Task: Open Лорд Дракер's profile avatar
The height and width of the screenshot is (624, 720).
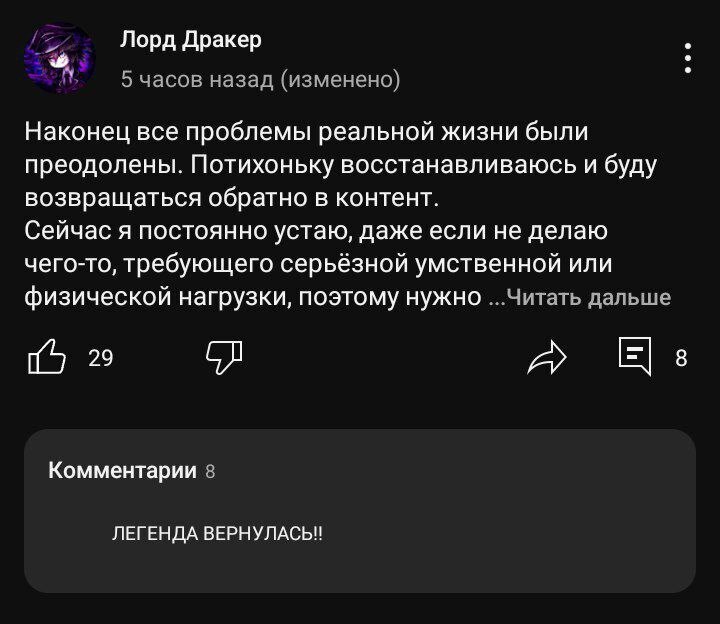Action: 59,58
